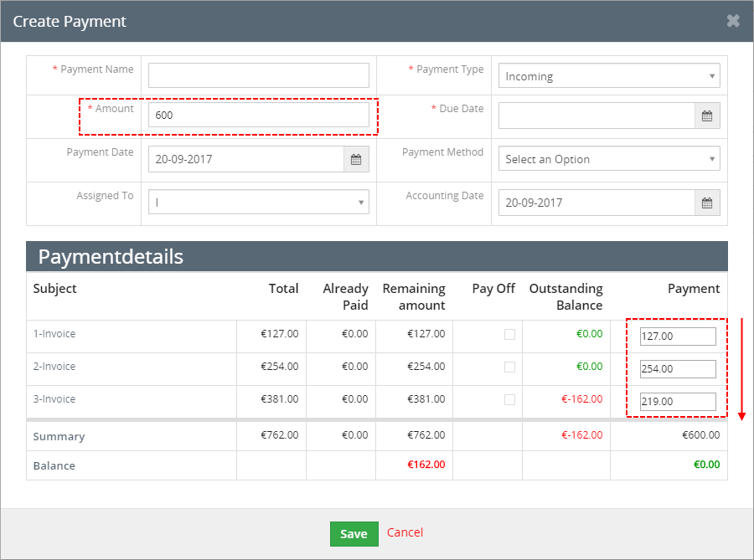The image size is (754, 560).
Task: Edit payment value 254.00 for 2-Invoice
Action: coord(678,369)
